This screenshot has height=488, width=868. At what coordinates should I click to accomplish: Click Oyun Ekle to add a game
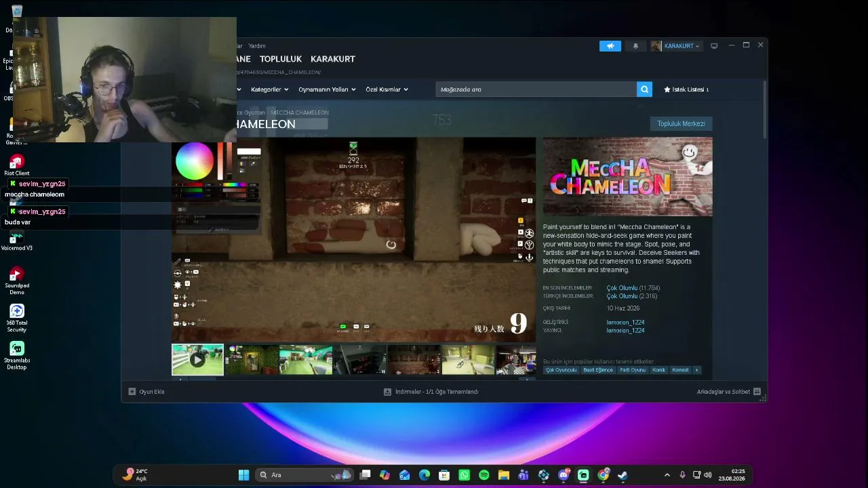pyautogui.click(x=146, y=392)
